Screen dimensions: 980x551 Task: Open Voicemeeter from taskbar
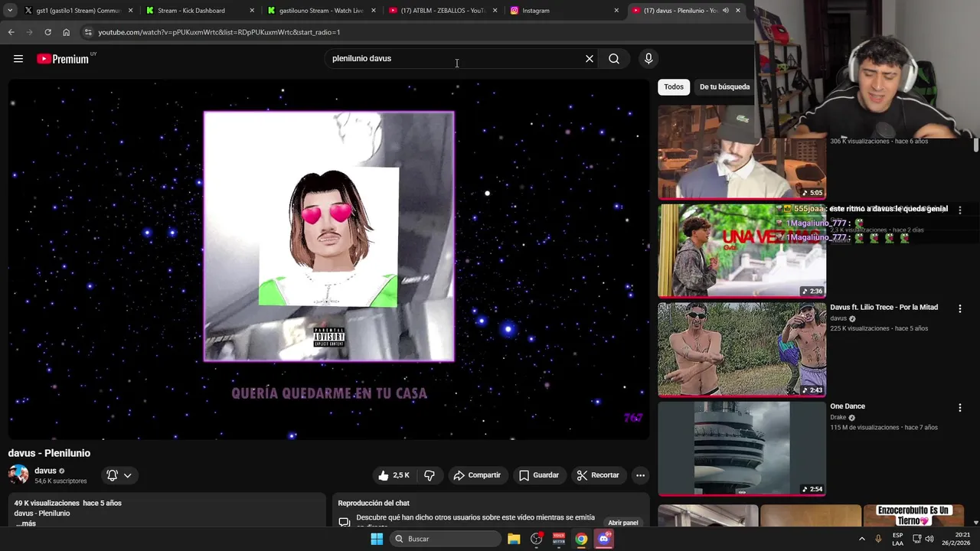[559, 539]
